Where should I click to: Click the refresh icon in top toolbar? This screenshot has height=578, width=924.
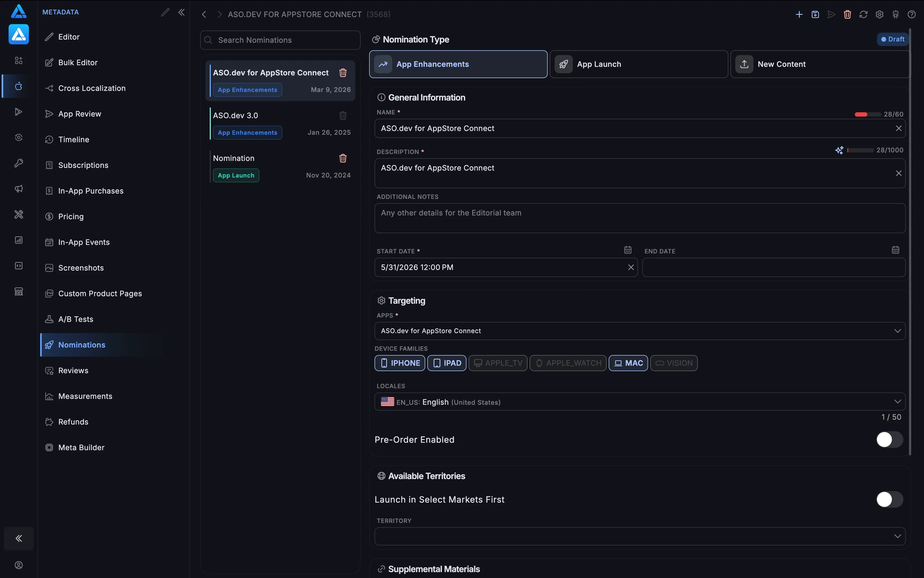coord(863,14)
